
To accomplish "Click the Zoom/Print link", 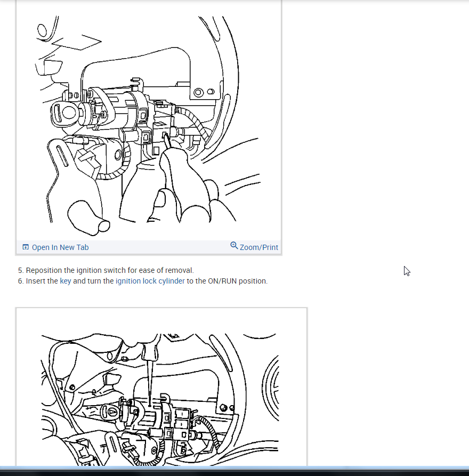I will (258, 247).
